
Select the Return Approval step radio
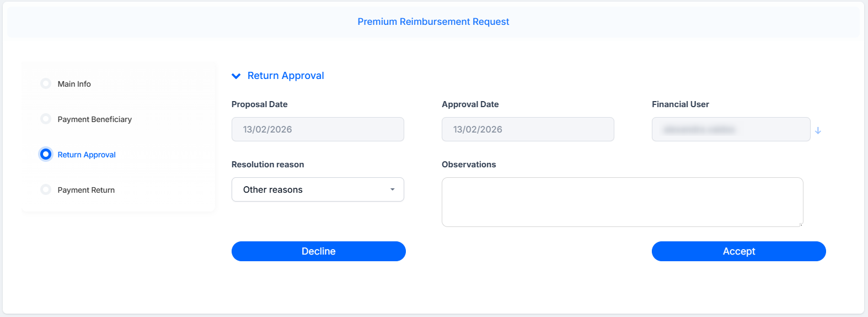tap(46, 154)
